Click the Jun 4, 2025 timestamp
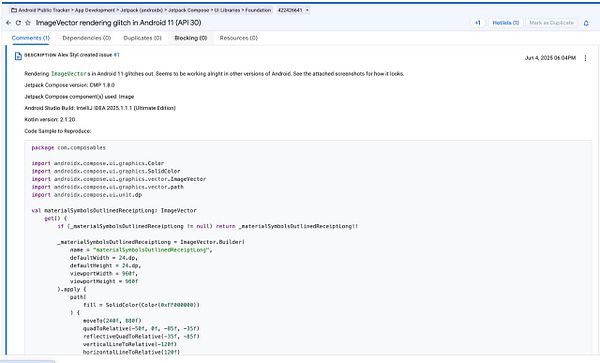The image size is (600, 363). [550, 58]
